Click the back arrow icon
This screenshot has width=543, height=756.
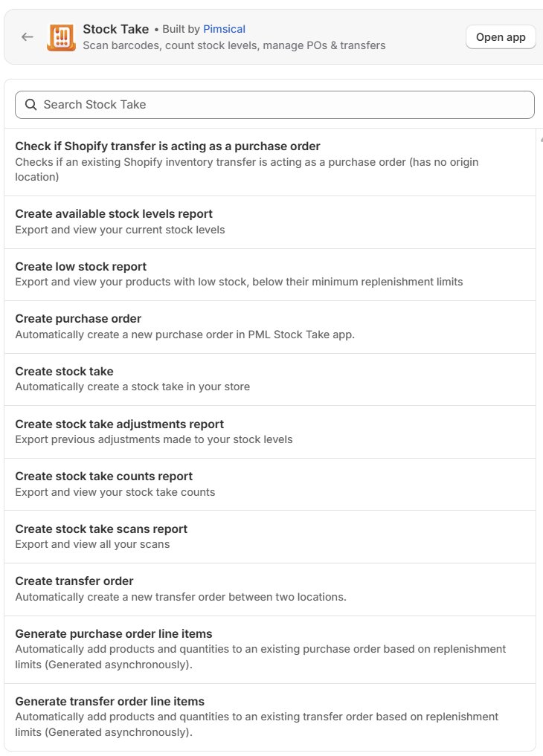pyautogui.click(x=28, y=37)
